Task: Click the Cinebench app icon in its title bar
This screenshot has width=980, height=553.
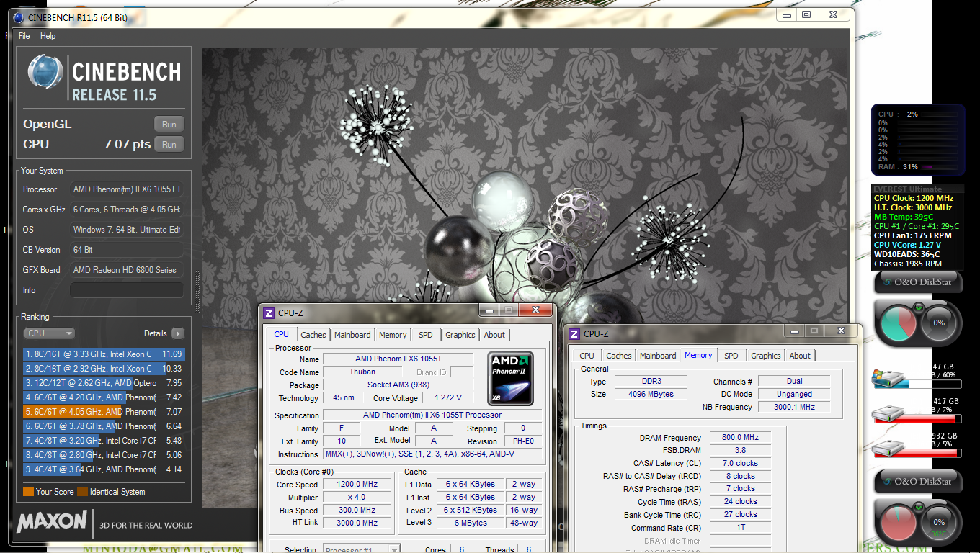Action: coord(17,17)
